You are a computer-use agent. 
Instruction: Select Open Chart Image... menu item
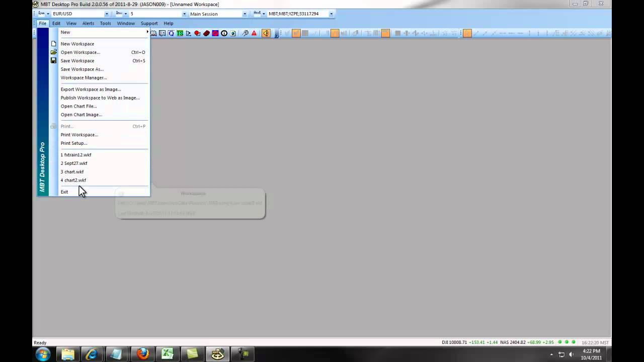82,115
